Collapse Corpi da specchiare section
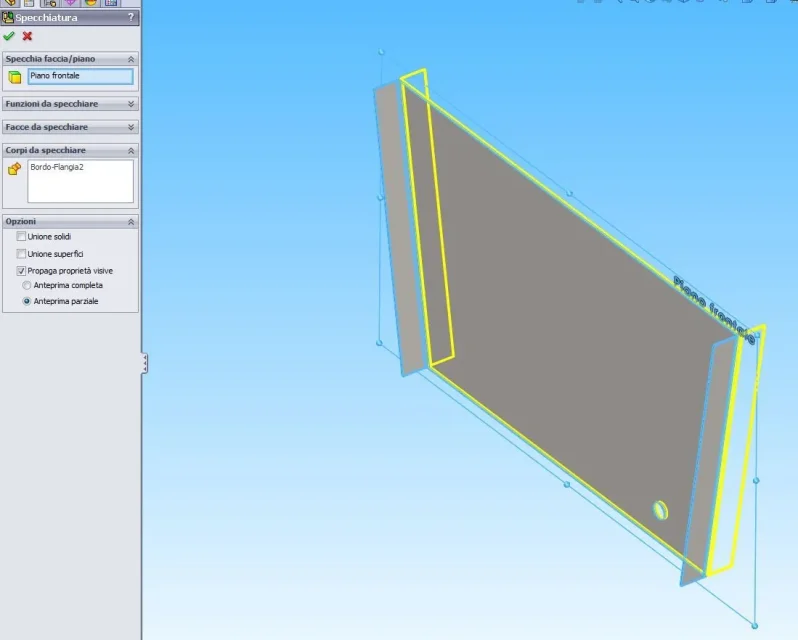 131,150
